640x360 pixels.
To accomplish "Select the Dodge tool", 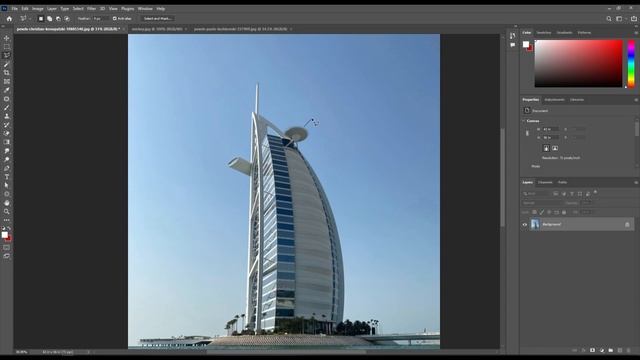I will (7, 160).
